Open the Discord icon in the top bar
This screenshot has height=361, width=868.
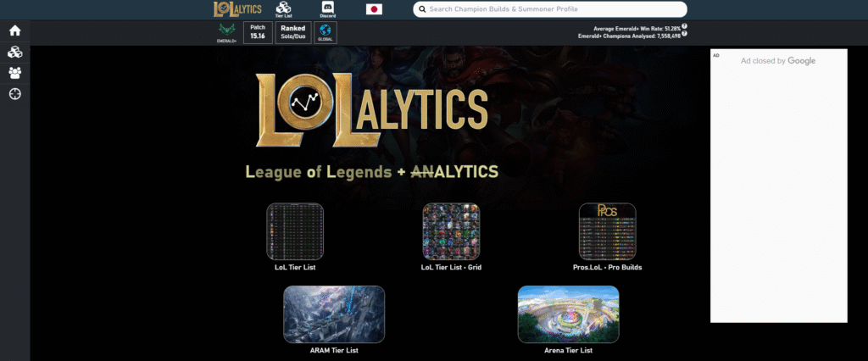click(x=328, y=9)
